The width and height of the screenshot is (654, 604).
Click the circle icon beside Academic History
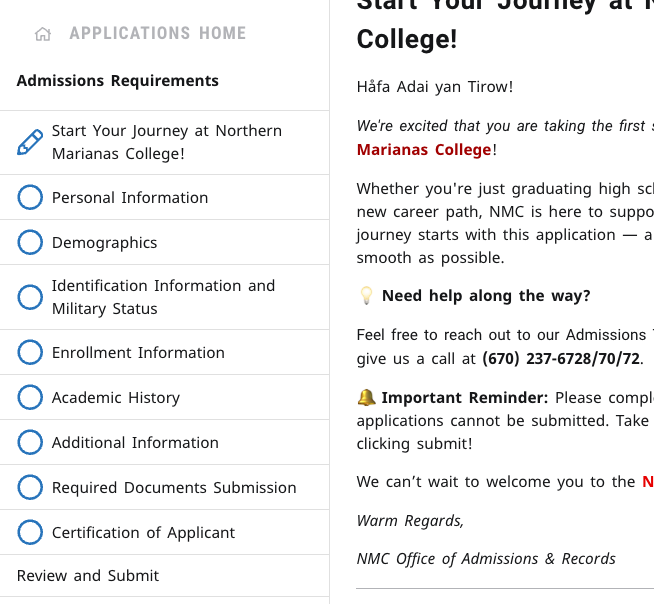click(30, 398)
